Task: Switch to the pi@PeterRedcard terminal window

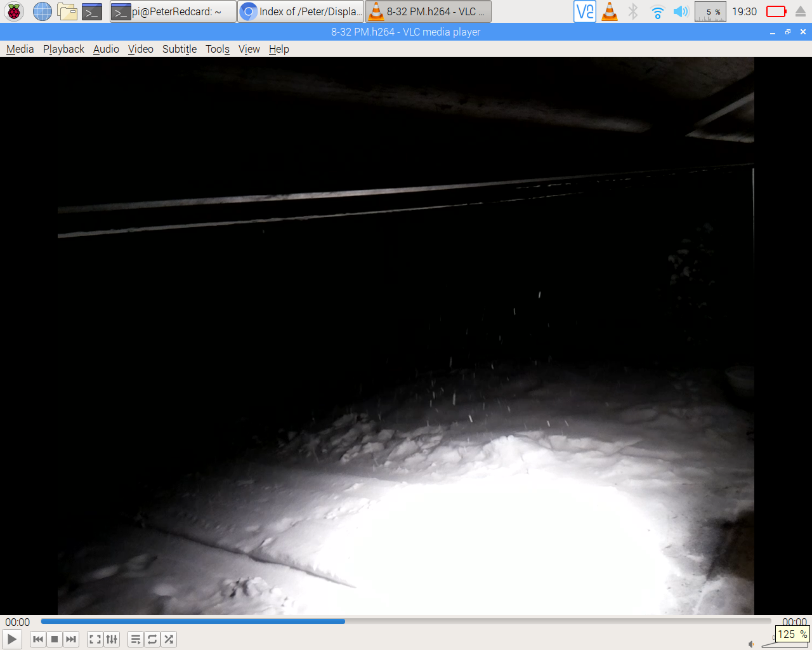Action: tap(173, 11)
